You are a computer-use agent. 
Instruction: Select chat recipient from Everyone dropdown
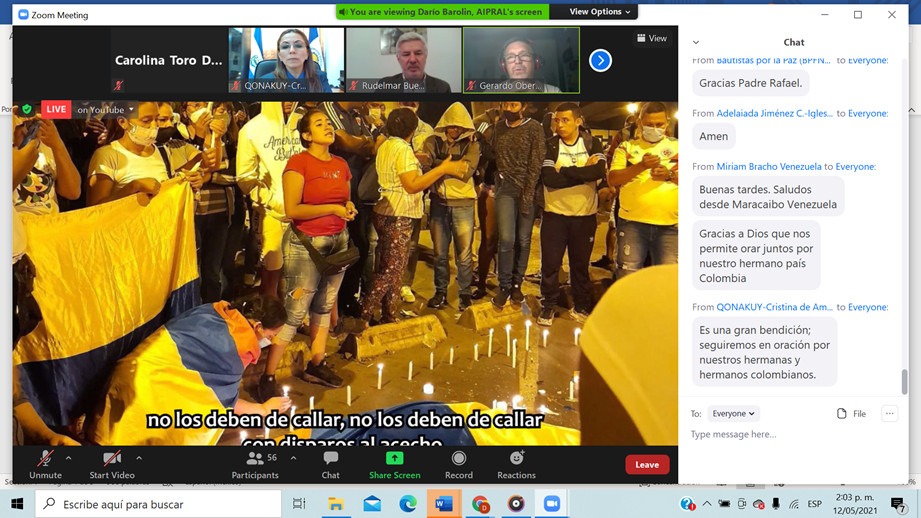pyautogui.click(x=734, y=413)
